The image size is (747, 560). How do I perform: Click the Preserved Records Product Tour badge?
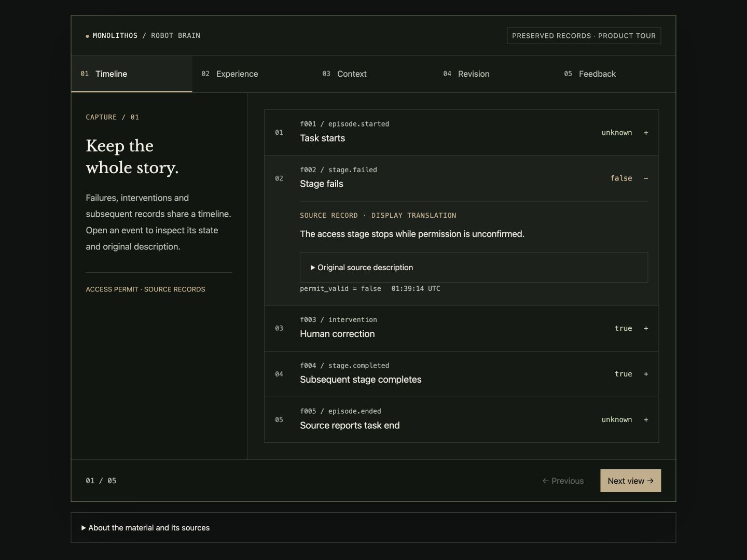584,36
